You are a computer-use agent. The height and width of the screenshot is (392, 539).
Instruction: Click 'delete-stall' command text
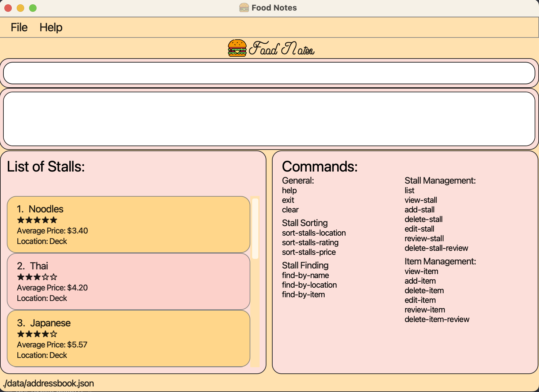click(423, 219)
